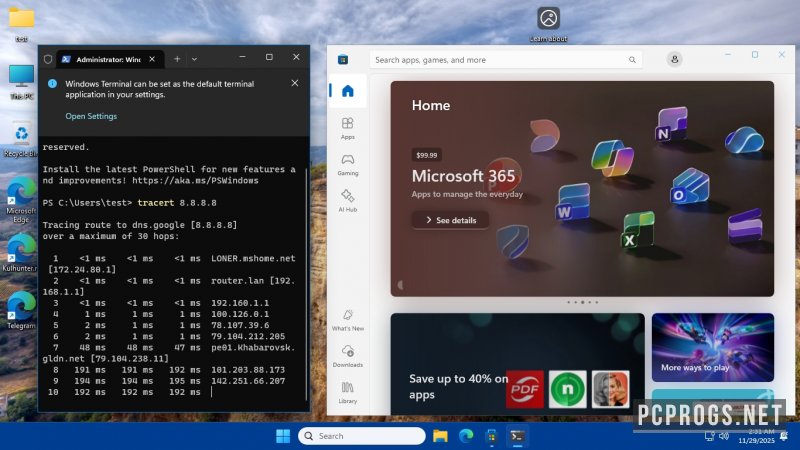The image size is (800, 450).
Task: Select the Kulhunter desktop shortcut
Action: [x=20, y=253]
